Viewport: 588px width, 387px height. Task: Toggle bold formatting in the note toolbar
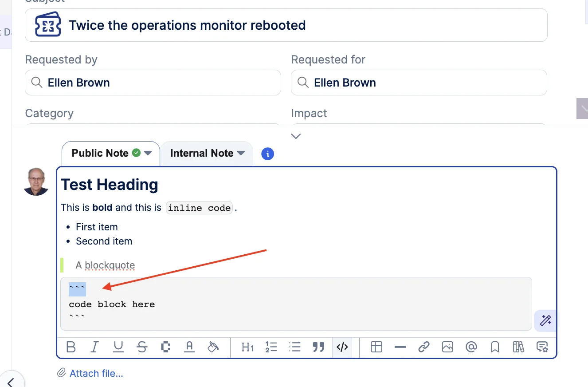coord(71,347)
